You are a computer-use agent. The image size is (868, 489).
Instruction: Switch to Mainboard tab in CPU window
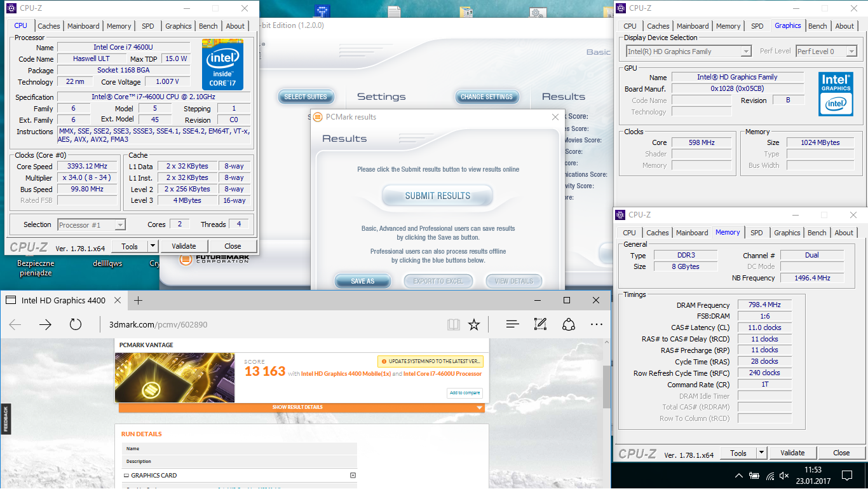pos(83,26)
